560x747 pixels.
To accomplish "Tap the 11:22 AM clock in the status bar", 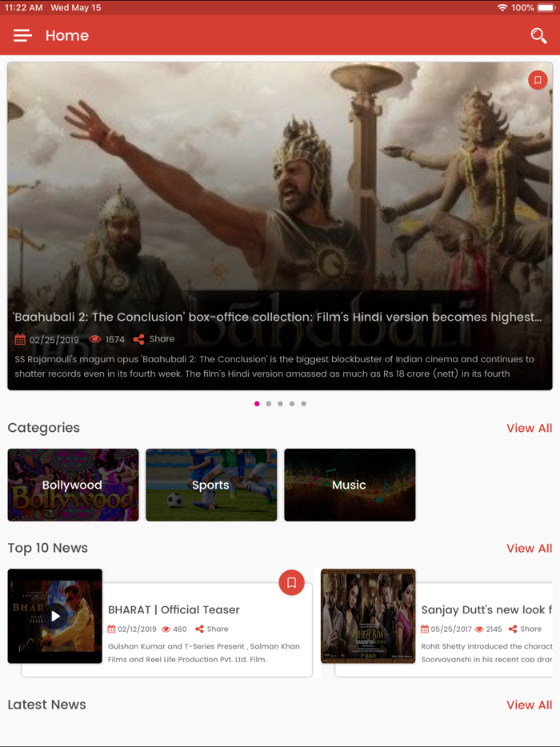I will (23, 8).
